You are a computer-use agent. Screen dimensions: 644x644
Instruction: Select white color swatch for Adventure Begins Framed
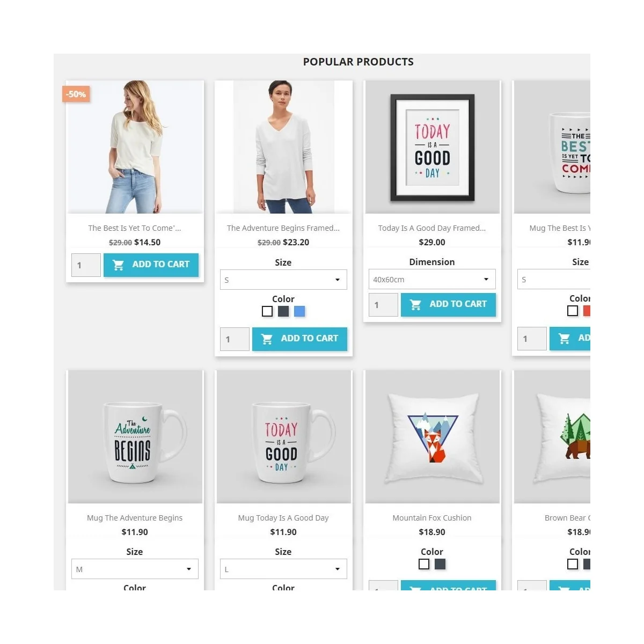[x=267, y=311]
